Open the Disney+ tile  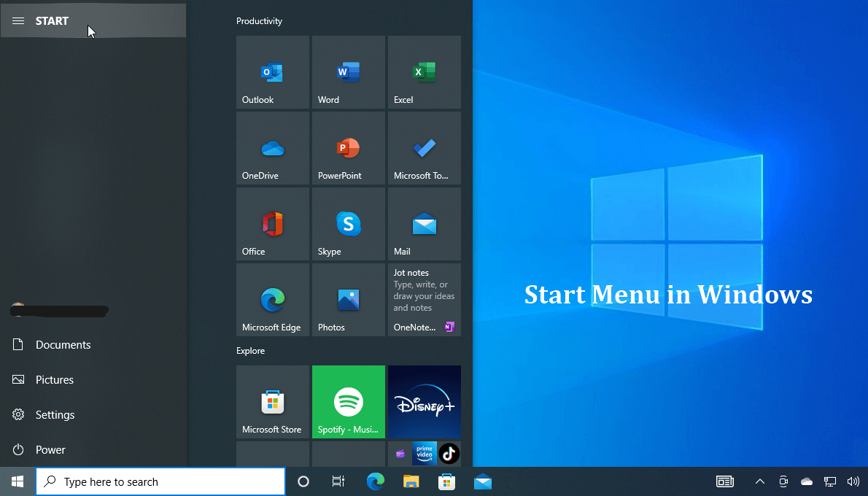(424, 402)
